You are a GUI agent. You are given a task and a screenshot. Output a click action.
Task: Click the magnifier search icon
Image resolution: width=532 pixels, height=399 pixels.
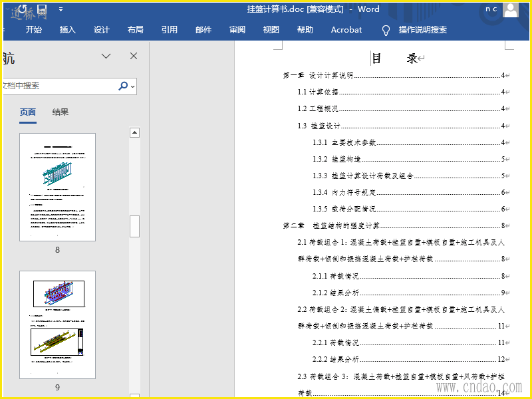click(x=123, y=86)
